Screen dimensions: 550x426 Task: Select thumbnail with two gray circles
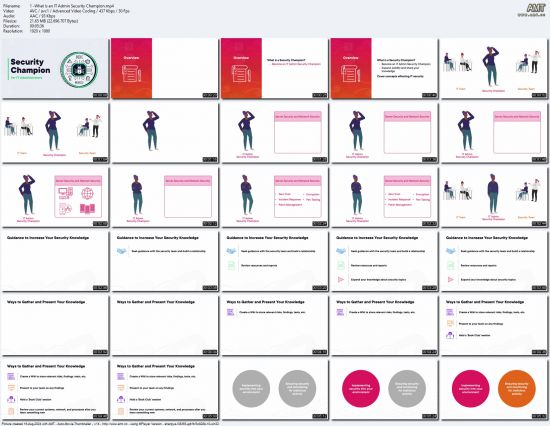point(274,390)
